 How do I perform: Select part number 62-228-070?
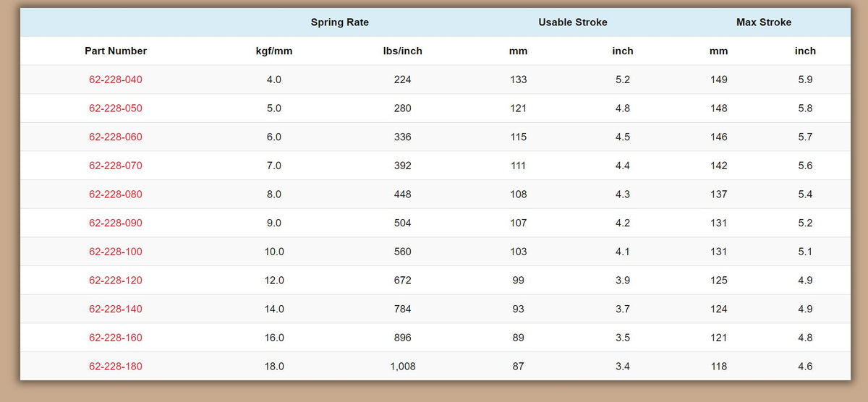tap(116, 166)
